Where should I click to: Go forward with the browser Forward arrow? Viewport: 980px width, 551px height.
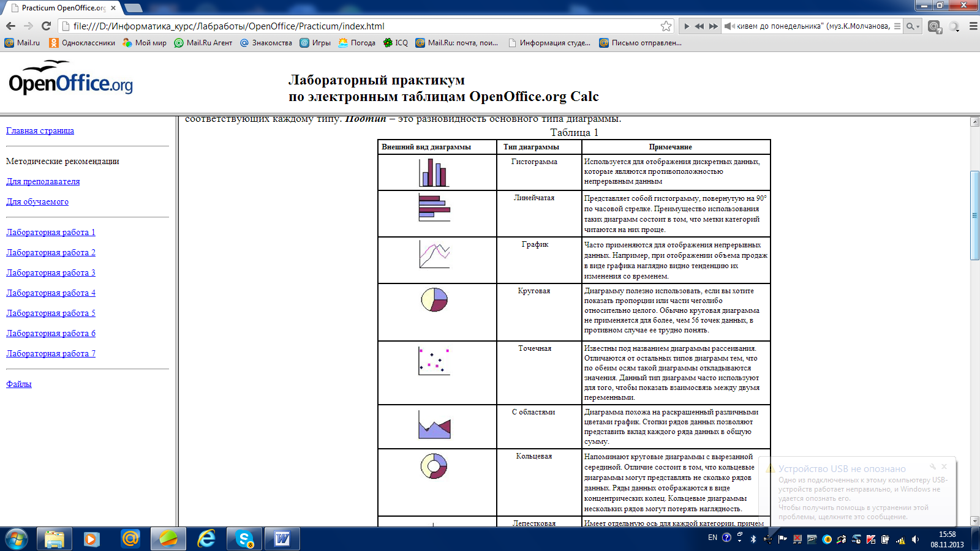[x=28, y=26]
